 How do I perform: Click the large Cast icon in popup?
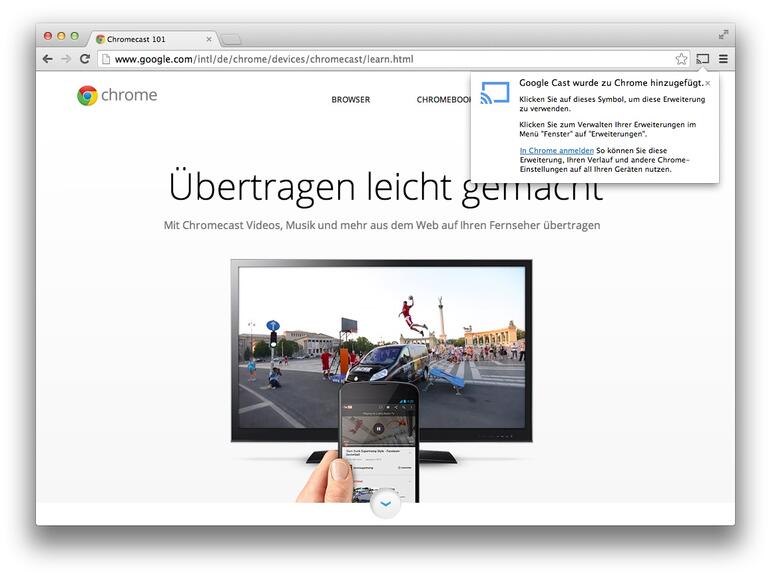point(495,92)
